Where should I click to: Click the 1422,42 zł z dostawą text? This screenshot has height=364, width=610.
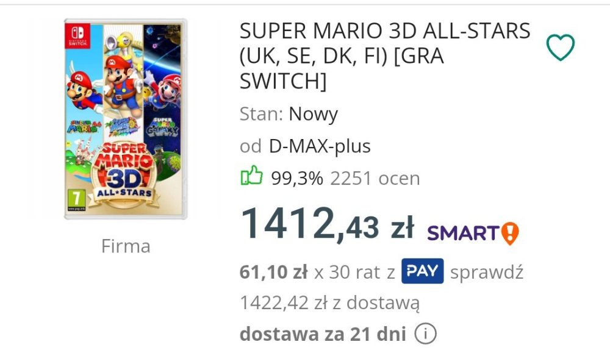(x=329, y=302)
